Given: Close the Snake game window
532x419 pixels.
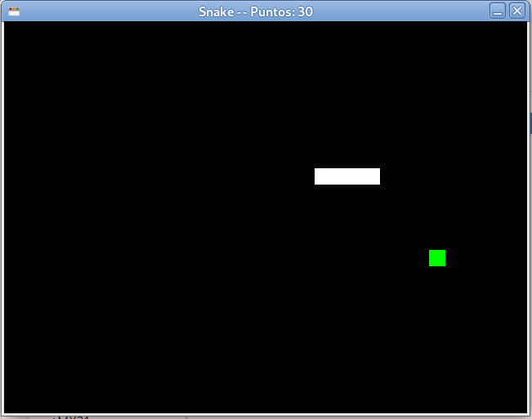Looking at the screenshot, I should coord(516,11).
